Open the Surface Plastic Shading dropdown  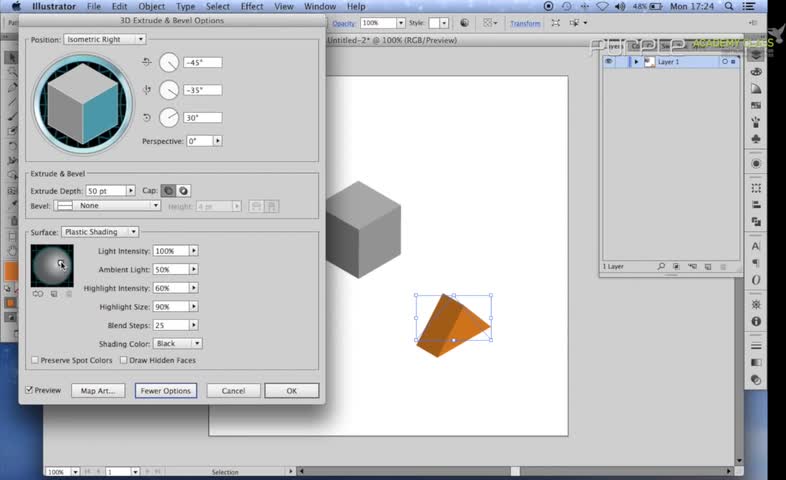tap(99, 232)
